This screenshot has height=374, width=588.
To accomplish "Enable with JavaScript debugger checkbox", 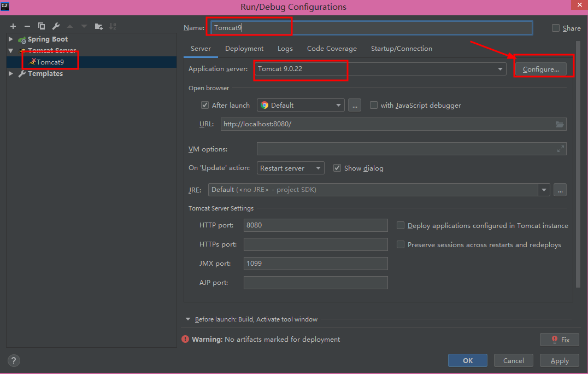I will pyautogui.click(x=374, y=105).
